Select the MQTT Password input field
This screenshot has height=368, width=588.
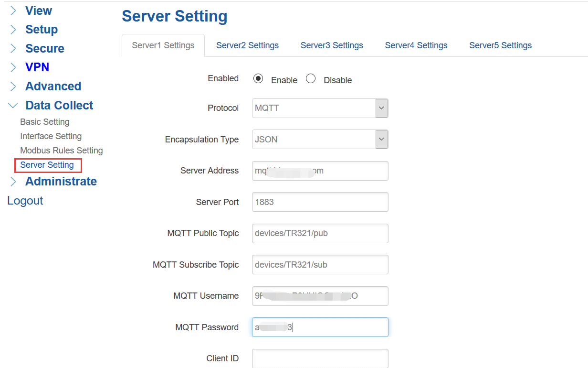pos(320,327)
